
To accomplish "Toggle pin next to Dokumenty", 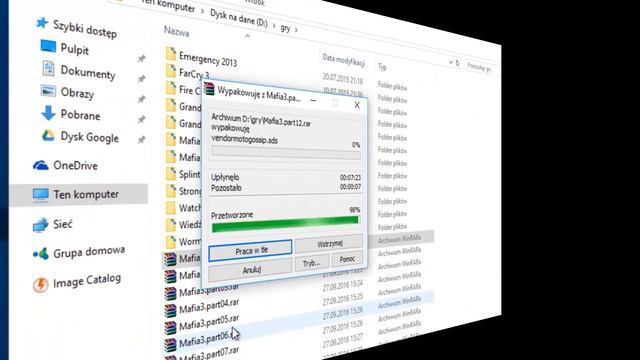I will pyautogui.click(x=141, y=78).
